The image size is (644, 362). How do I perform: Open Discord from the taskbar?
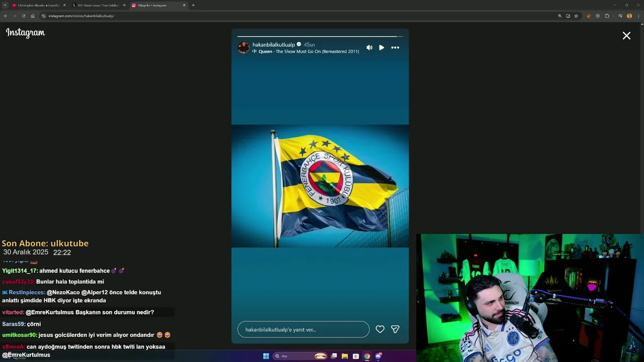(378, 356)
